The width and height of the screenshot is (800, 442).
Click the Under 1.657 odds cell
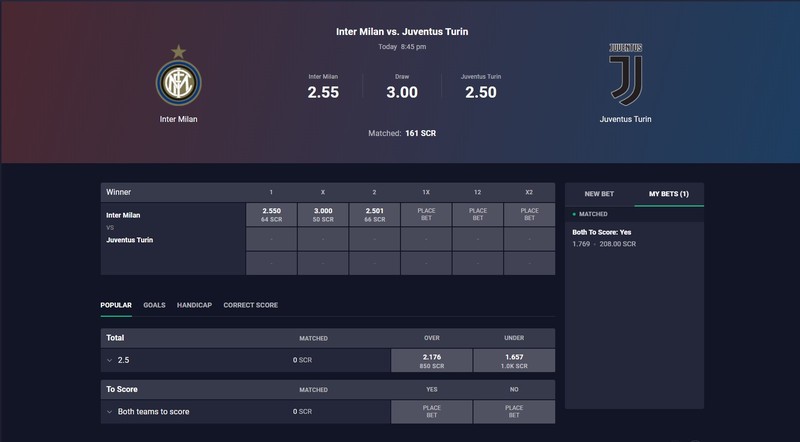[514, 361]
